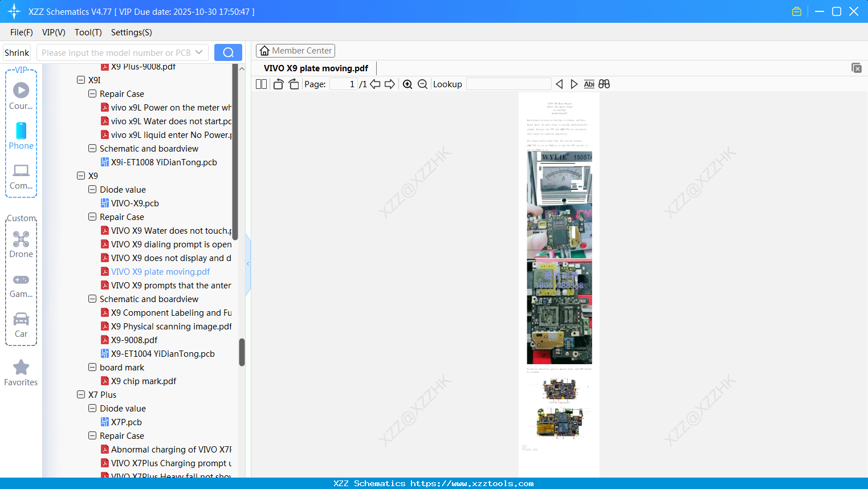
Task: Open the model number dropdown arrow
Action: point(199,52)
